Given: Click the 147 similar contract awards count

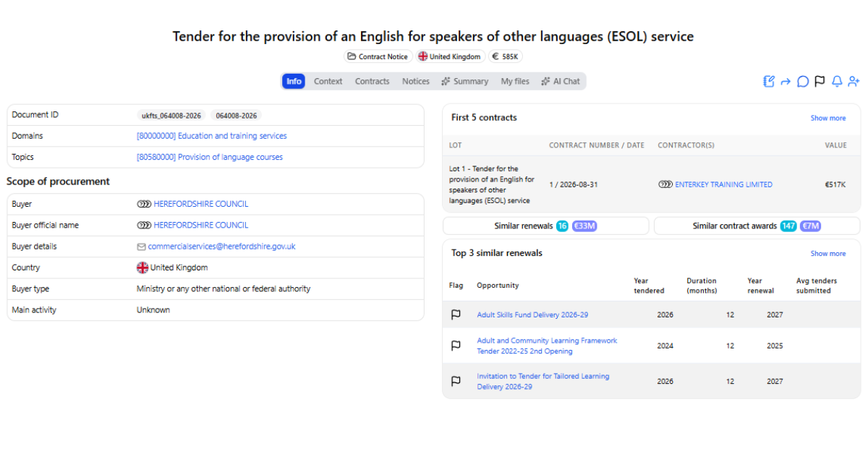Looking at the screenshot, I should (x=788, y=226).
